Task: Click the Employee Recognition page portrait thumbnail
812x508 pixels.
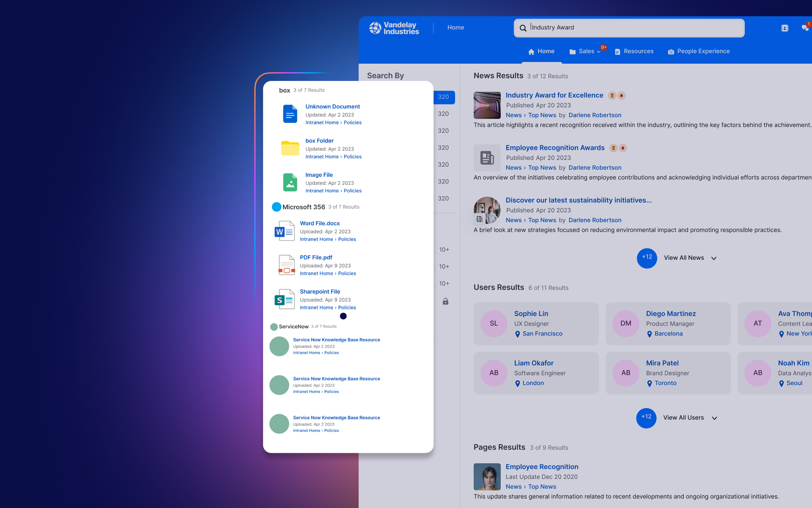Action: pos(487,477)
